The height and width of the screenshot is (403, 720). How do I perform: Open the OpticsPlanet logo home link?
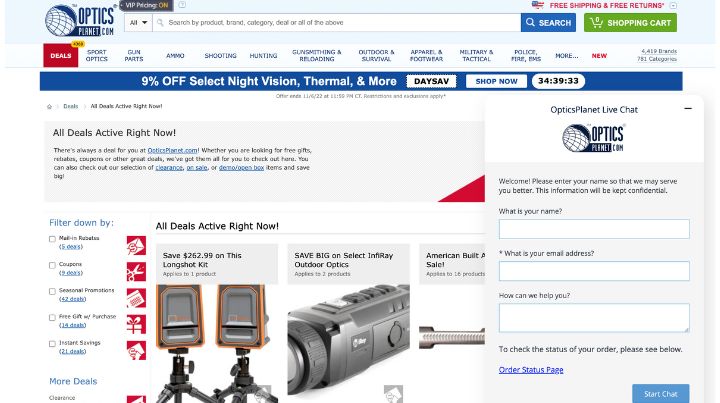point(80,21)
